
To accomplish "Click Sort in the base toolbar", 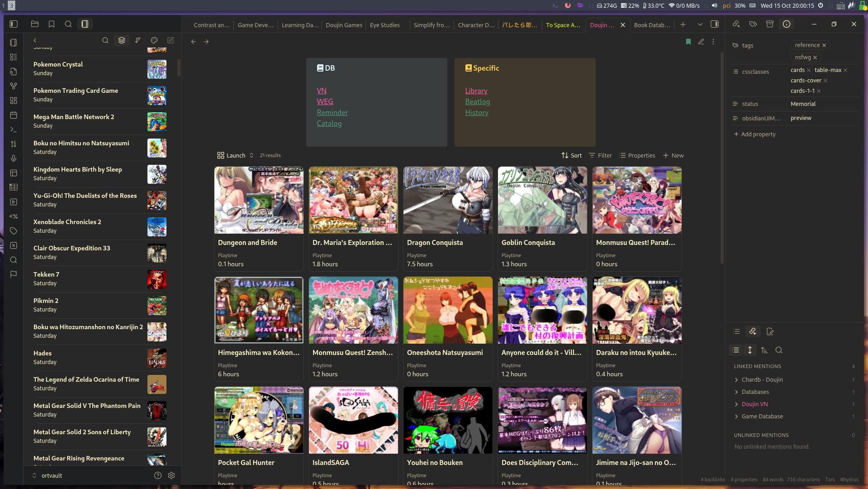I will click(x=572, y=155).
